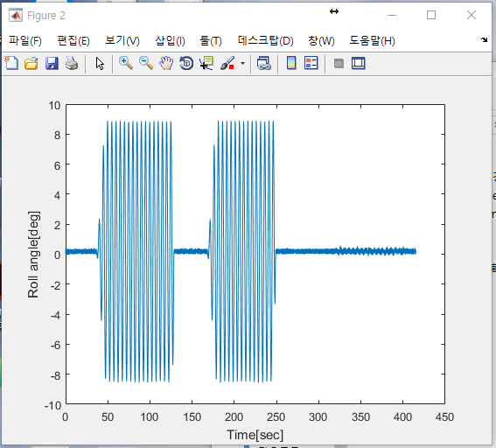Select the Time[sec] axis label
Image resolution: width=496 pixels, height=448 pixels.
coord(255,435)
